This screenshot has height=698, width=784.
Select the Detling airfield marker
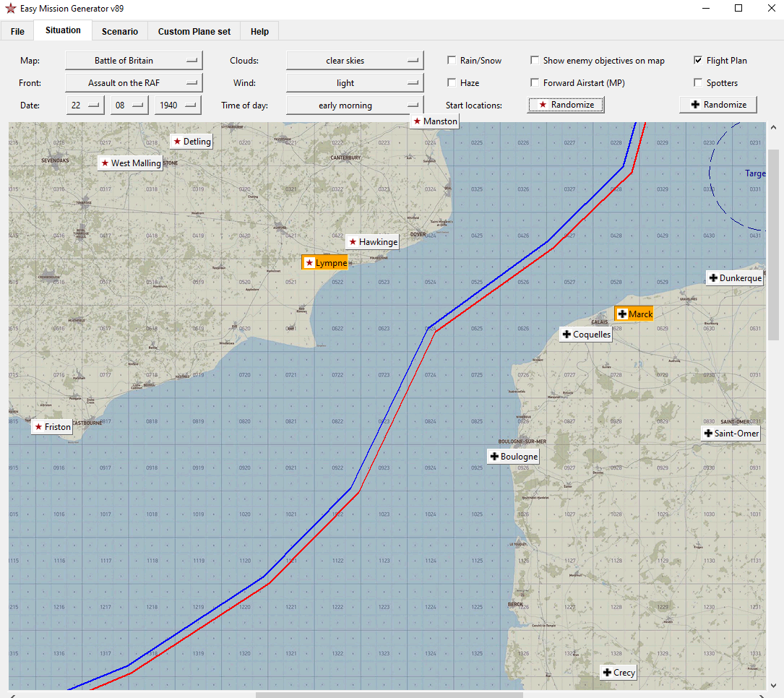click(x=192, y=142)
